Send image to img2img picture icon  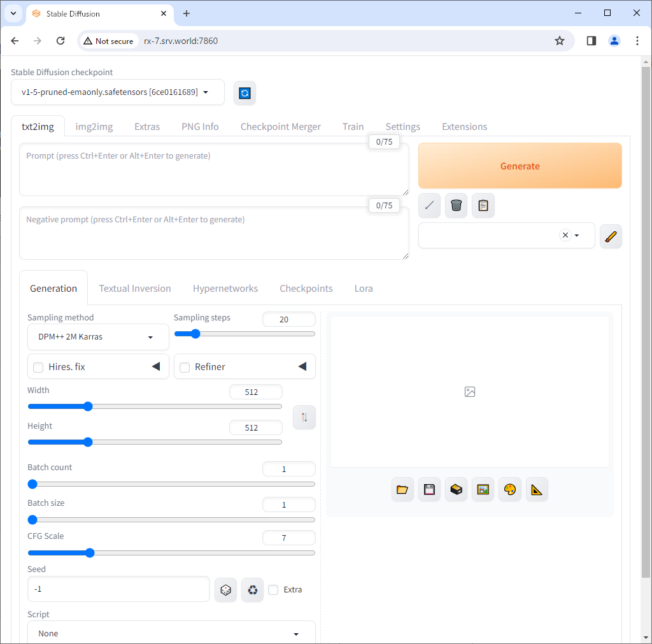483,489
